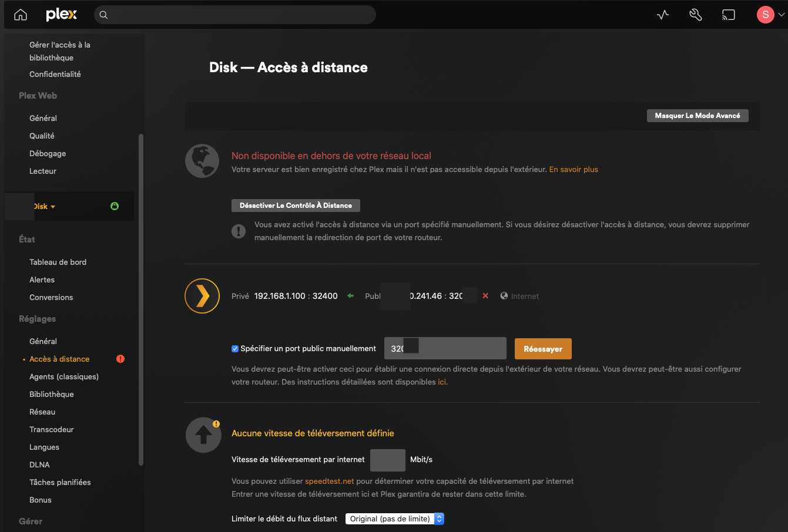Open Bibliothèque settings
Viewport: 788px width, 532px height.
tap(52, 394)
